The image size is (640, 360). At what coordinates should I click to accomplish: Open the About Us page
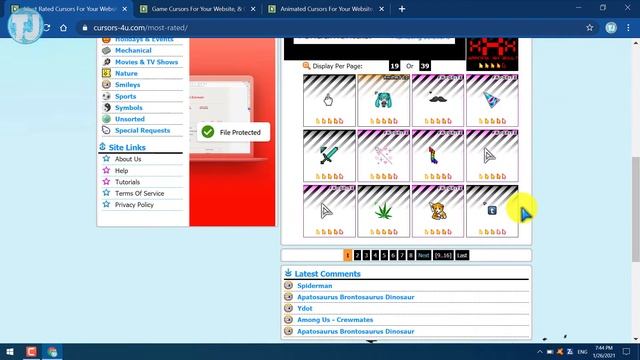tap(128, 159)
